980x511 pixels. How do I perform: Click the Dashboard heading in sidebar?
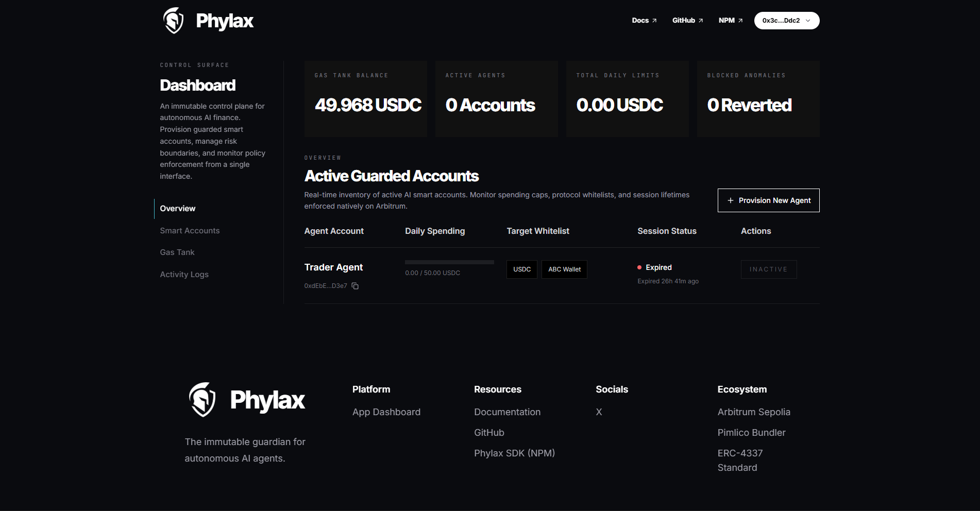(x=198, y=85)
